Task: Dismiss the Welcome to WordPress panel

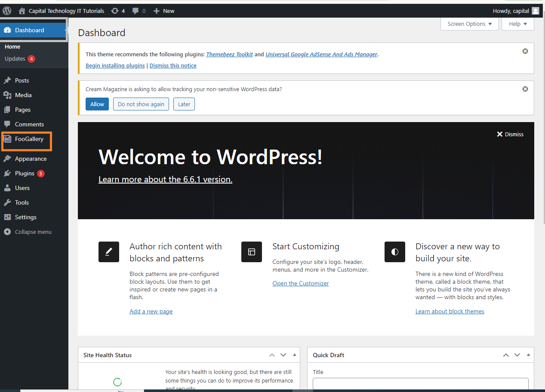Action: [510, 134]
